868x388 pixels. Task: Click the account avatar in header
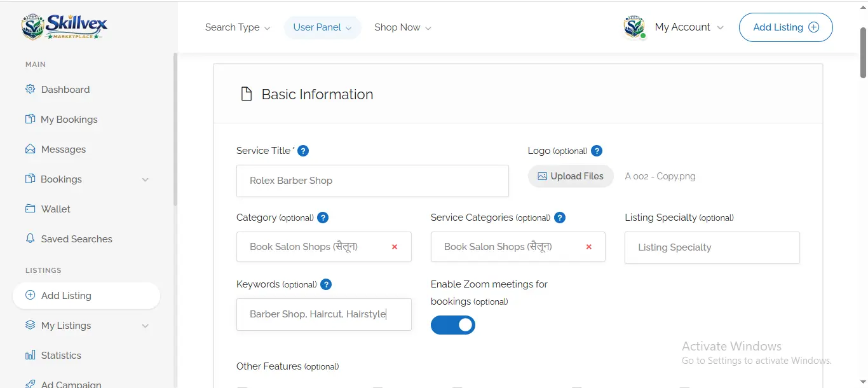(x=634, y=27)
